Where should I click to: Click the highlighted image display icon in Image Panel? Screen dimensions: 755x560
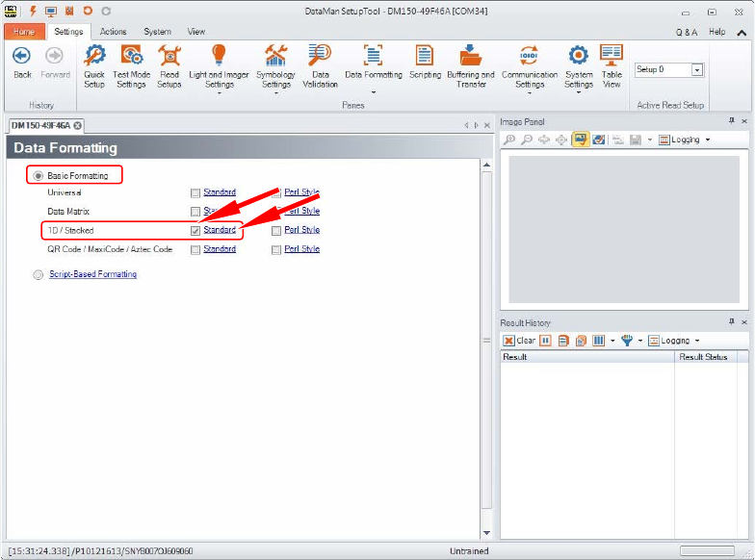581,140
